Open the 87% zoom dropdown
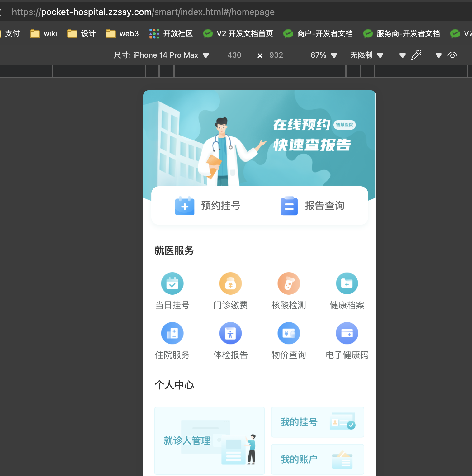The height and width of the screenshot is (476, 472). [324, 55]
